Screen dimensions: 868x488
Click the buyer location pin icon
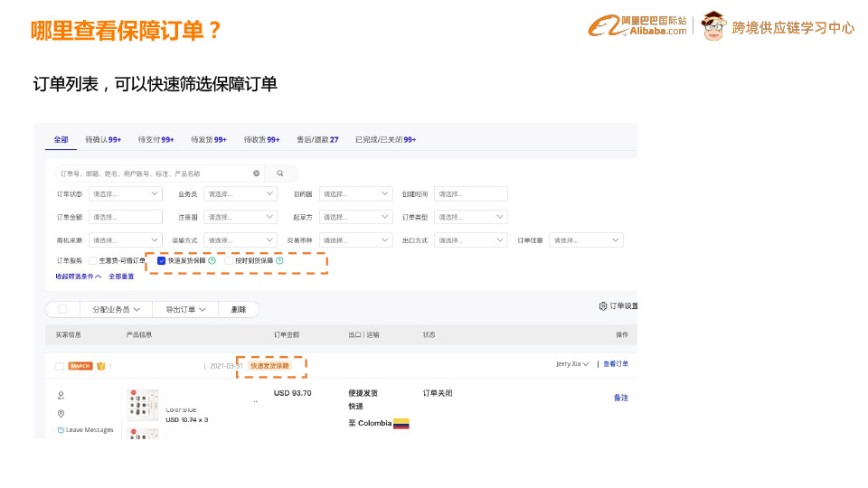[x=61, y=413]
